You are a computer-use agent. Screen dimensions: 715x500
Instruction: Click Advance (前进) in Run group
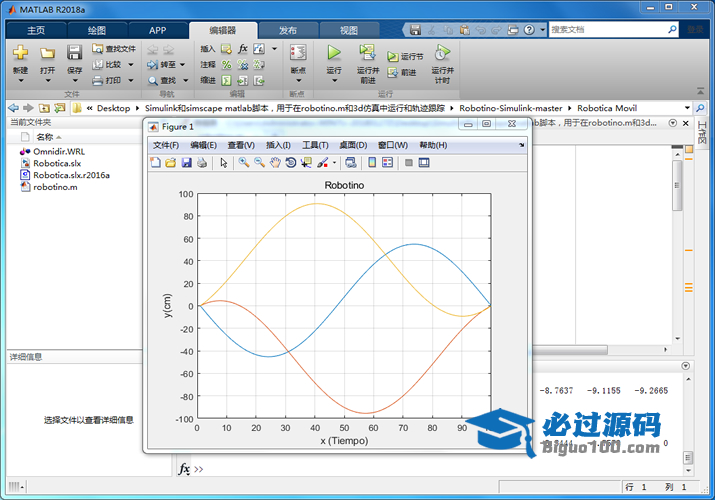tap(402, 72)
